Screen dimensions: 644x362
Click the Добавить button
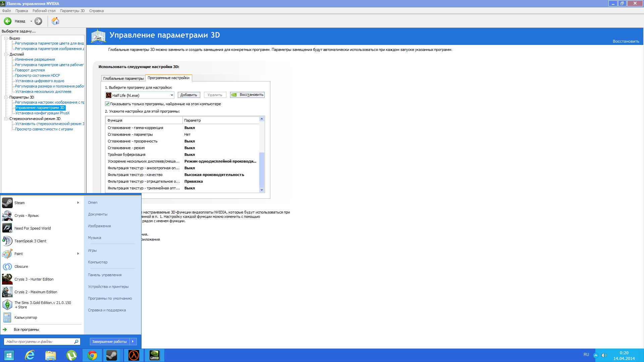point(189,95)
